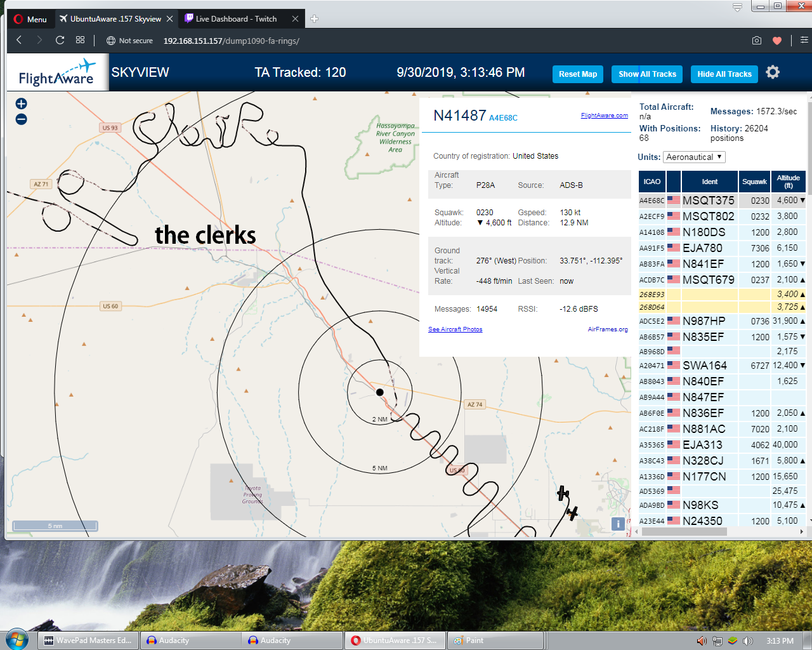The height and width of the screenshot is (650, 812).
Task: Reload the current page
Action: click(x=60, y=40)
